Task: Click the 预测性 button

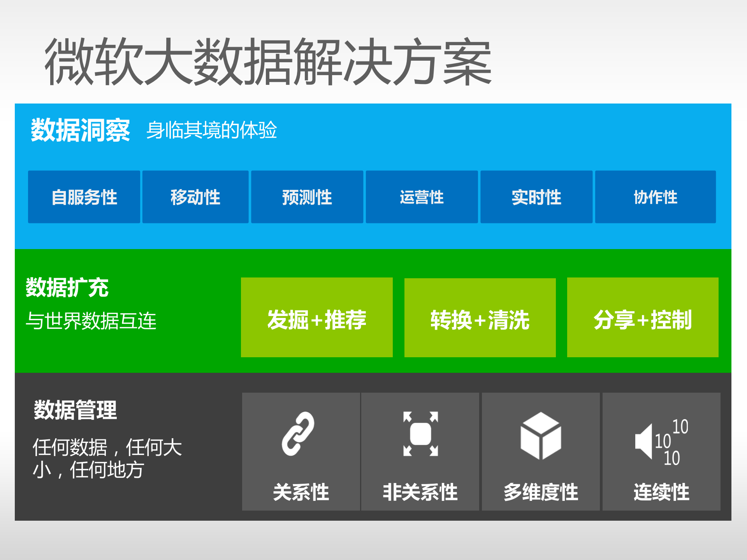Action: pos(307,197)
